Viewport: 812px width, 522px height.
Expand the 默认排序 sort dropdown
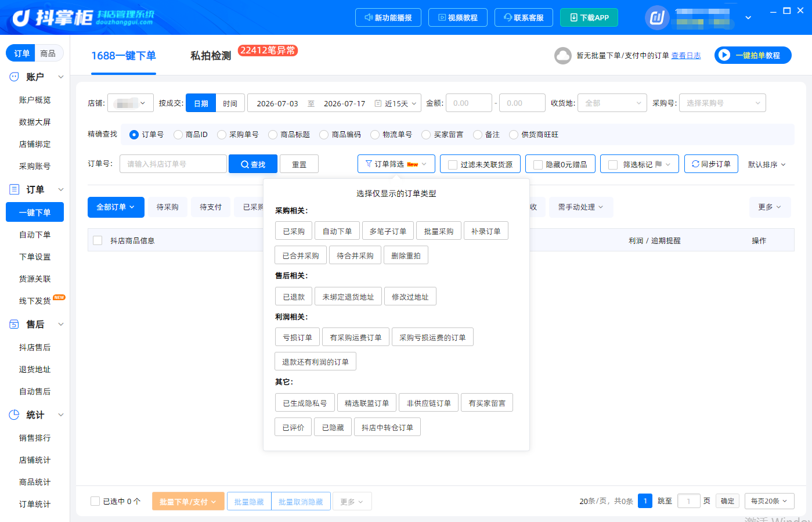pos(767,165)
